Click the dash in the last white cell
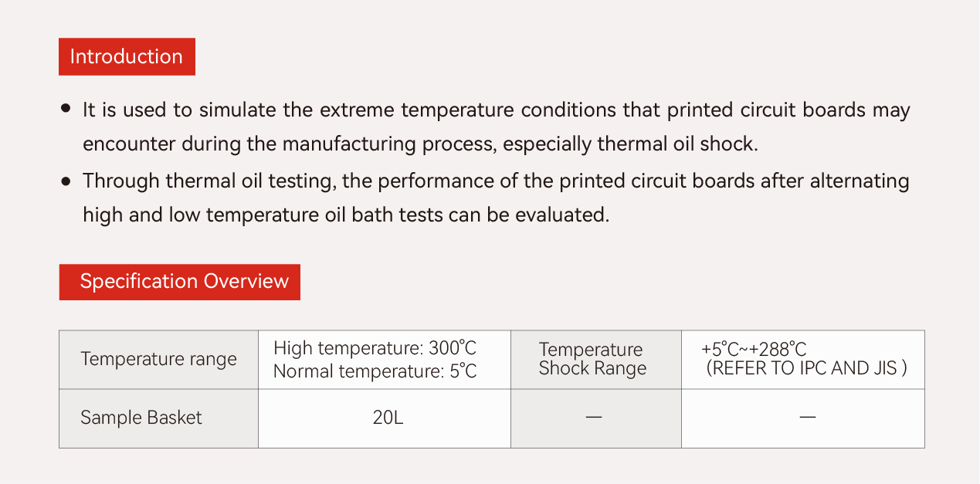980x484 pixels. point(808,418)
